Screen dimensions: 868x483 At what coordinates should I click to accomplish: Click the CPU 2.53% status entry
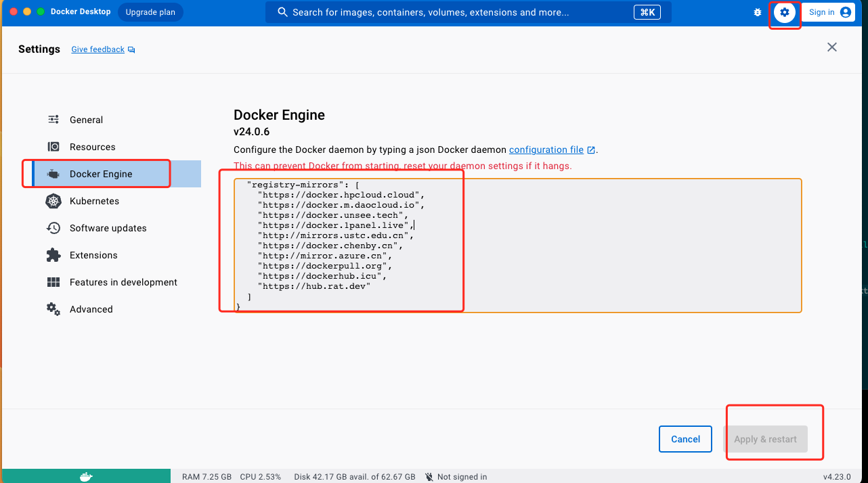(x=261, y=477)
